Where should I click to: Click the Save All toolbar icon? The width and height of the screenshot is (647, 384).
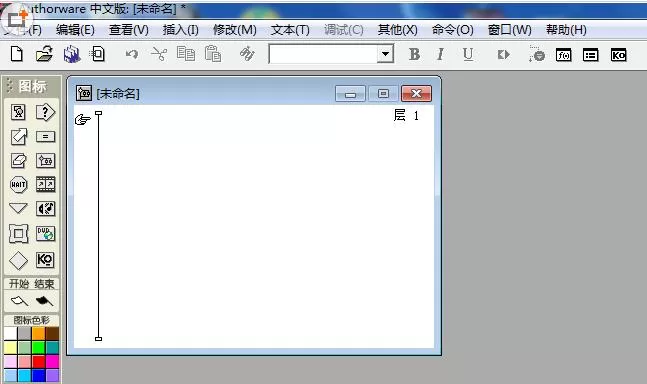[x=72, y=54]
